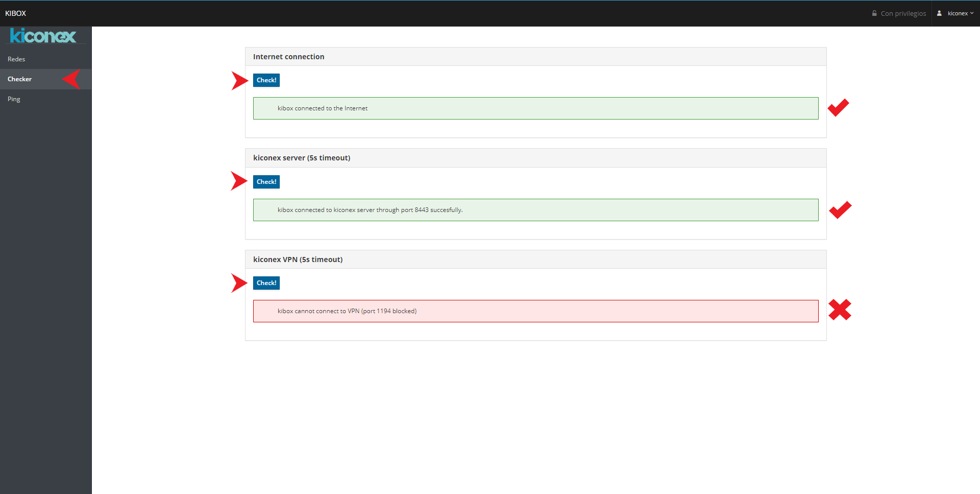Click the KIBOX title in the header

(15, 13)
